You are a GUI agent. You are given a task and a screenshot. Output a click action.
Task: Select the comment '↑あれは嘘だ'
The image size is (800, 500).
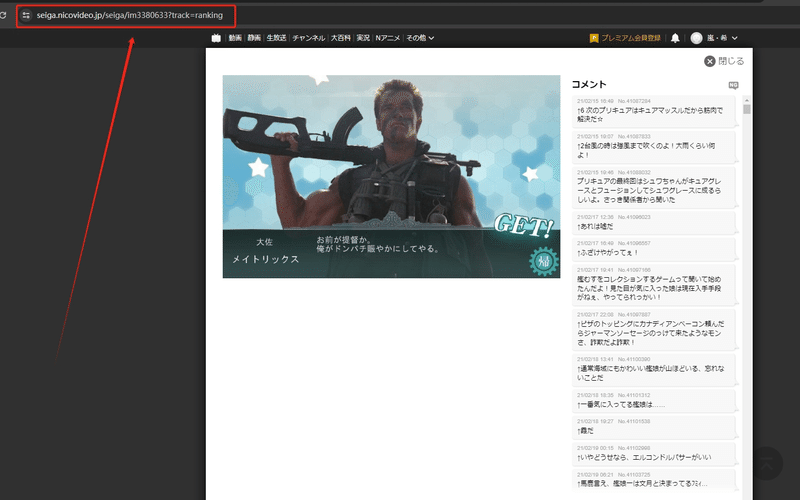654,222
